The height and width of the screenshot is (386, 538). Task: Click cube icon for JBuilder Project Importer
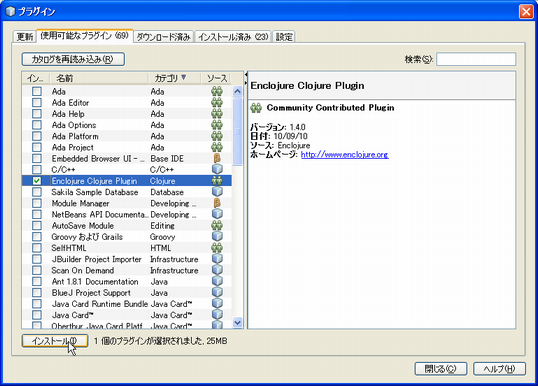pos(217,259)
